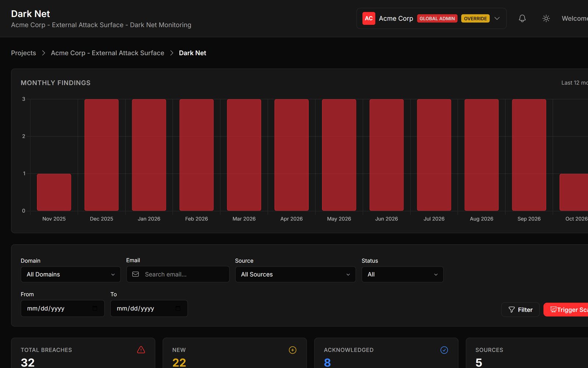Open the Status dropdown showing All
The width and height of the screenshot is (588, 368).
[x=402, y=275]
